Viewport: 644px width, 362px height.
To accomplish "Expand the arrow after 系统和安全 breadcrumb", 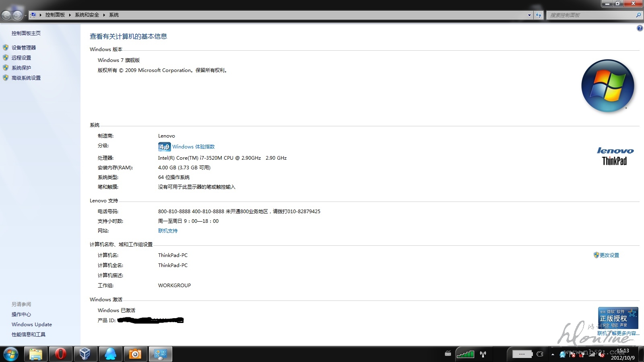I will click(x=104, y=15).
